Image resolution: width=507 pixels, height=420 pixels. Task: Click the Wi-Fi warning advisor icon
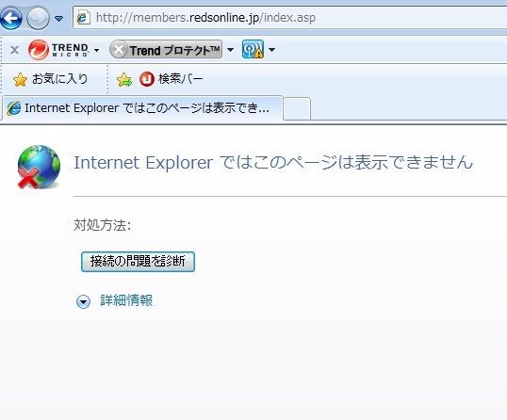coord(253,49)
